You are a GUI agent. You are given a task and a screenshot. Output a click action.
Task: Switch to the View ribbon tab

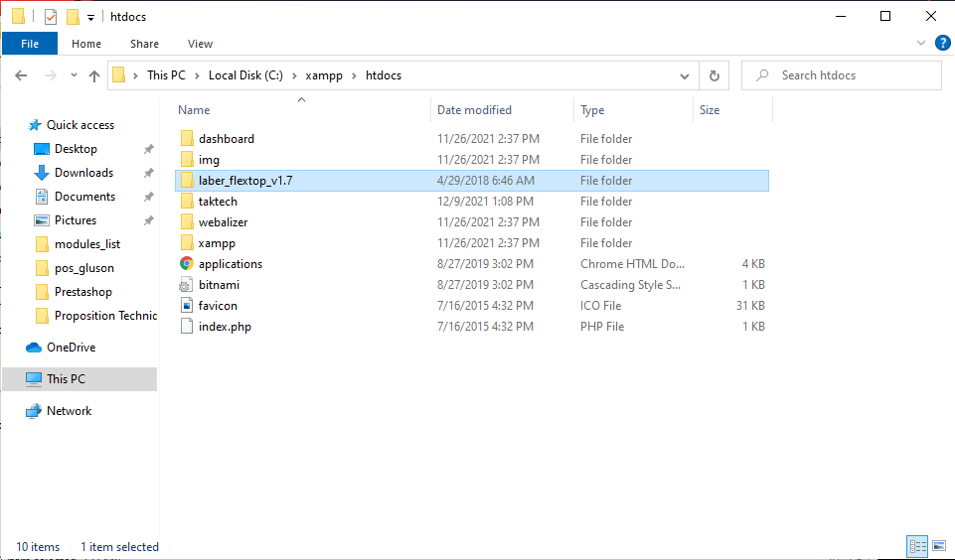tap(200, 44)
